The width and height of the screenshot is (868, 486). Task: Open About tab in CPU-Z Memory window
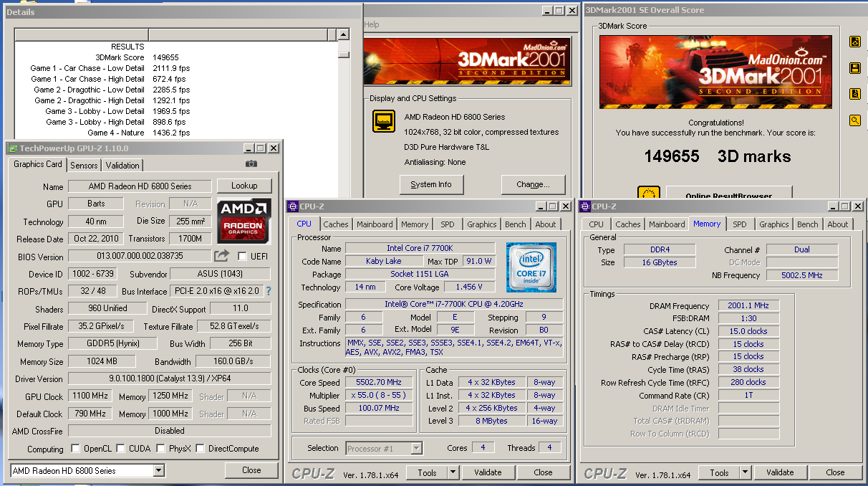coord(838,224)
